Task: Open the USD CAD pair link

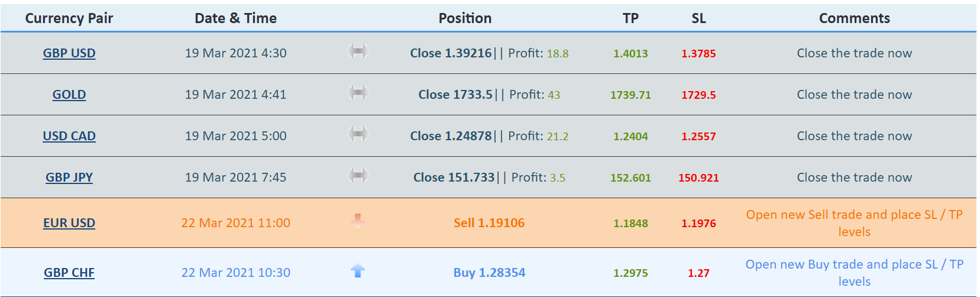Action: coord(69,136)
